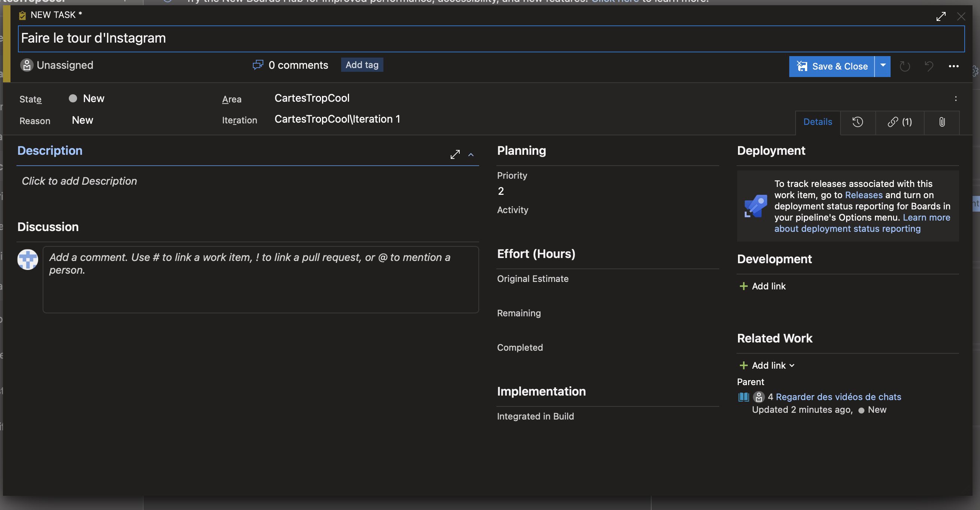This screenshot has height=510, width=980.
Task: Click the Planning section heading
Action: [521, 151]
